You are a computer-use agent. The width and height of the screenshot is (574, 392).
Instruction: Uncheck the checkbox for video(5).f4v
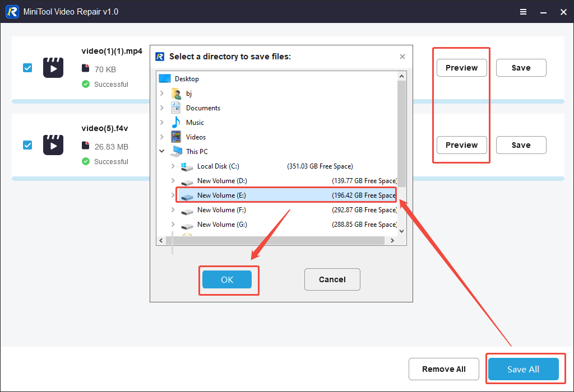click(x=27, y=145)
